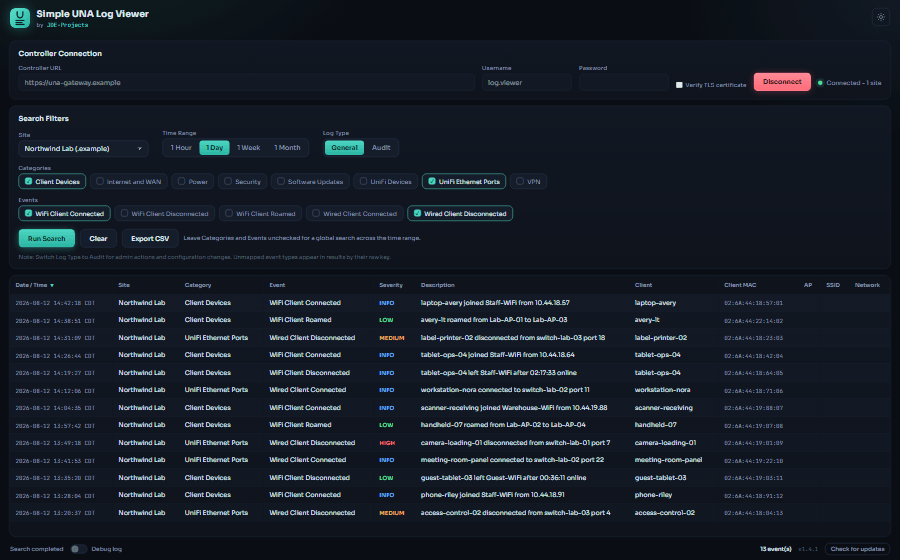Open the Site dropdown Northwind Lab
The image size is (900, 560).
coord(83,149)
